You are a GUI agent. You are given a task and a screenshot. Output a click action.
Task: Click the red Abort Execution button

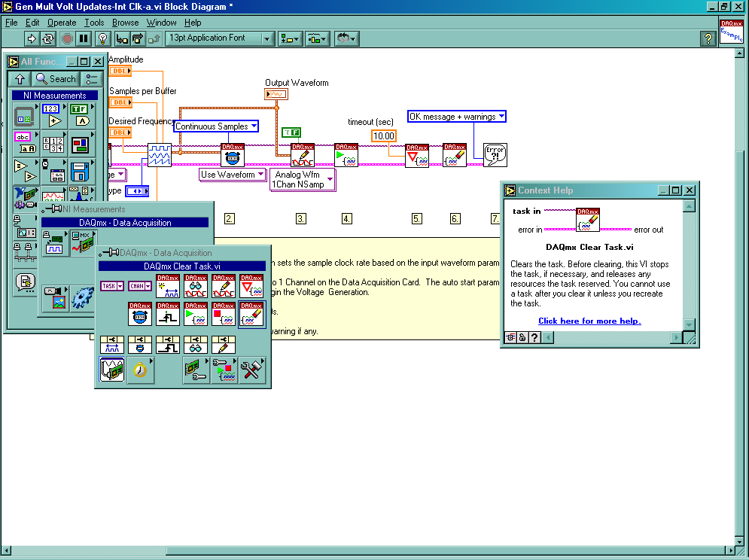(x=67, y=38)
